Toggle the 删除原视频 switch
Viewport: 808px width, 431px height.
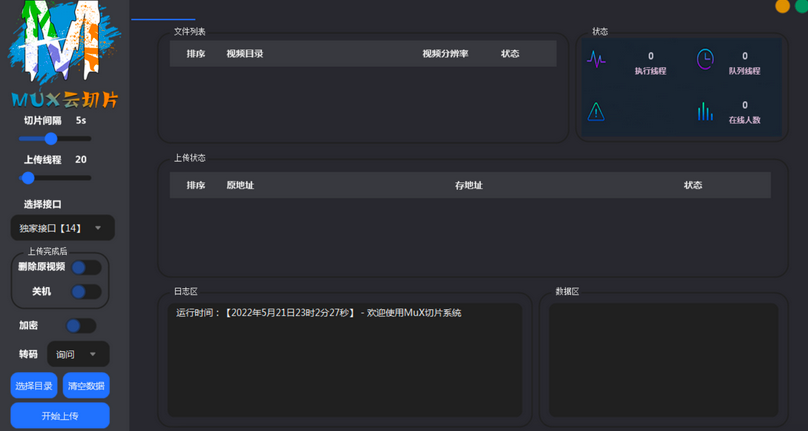click(x=85, y=267)
